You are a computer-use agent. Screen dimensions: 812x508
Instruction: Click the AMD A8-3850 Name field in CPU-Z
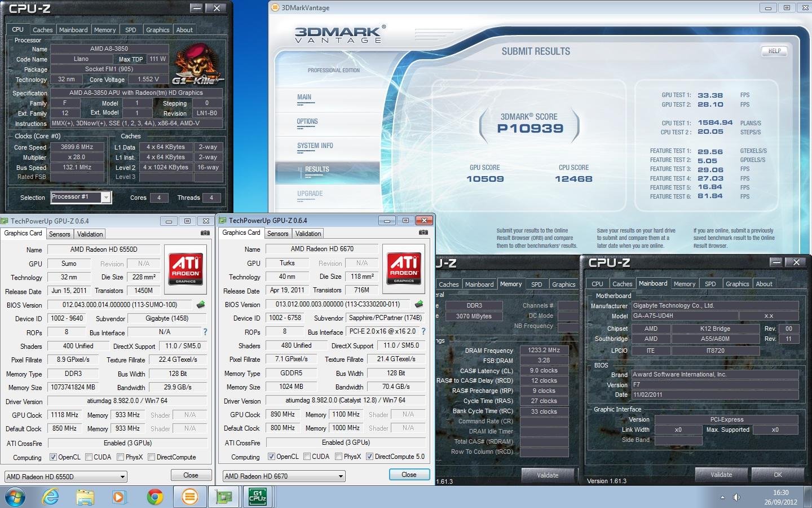point(109,49)
